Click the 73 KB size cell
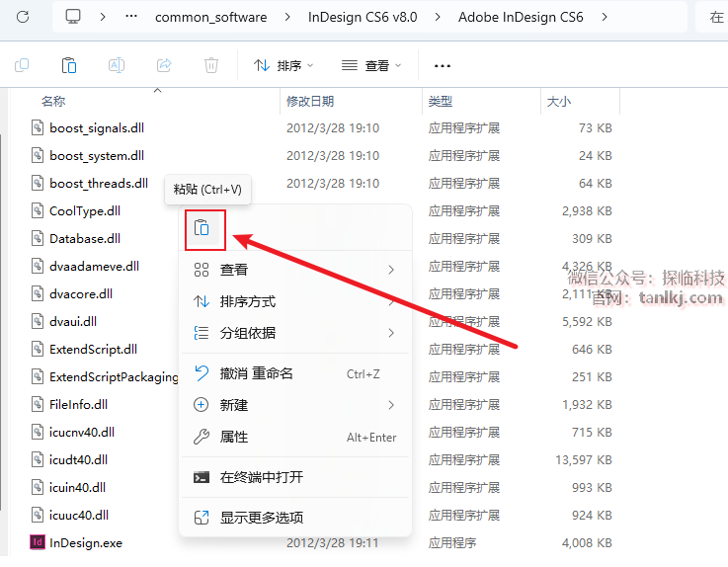Viewport: 728px width, 567px height. point(596,128)
